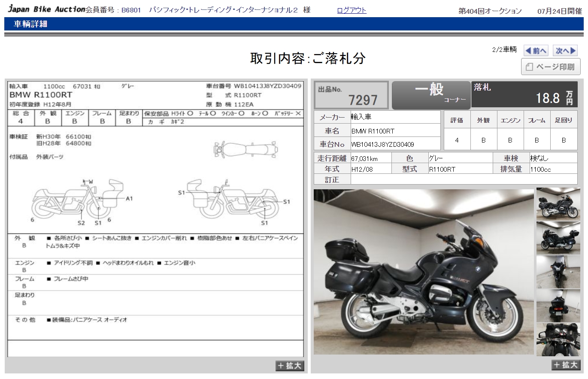
Task: Click the model year H12/08 cell
Action: [x=371, y=169]
